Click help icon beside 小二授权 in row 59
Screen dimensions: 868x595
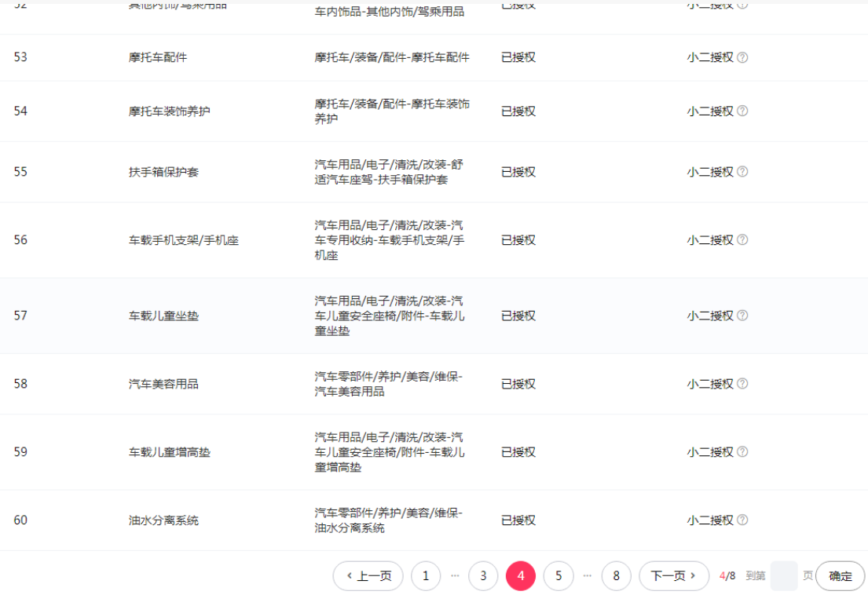[742, 452]
